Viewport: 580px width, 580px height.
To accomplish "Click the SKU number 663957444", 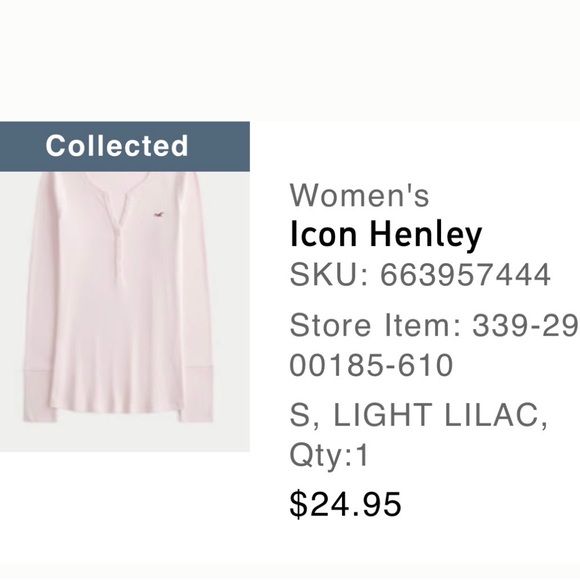I will tap(466, 274).
